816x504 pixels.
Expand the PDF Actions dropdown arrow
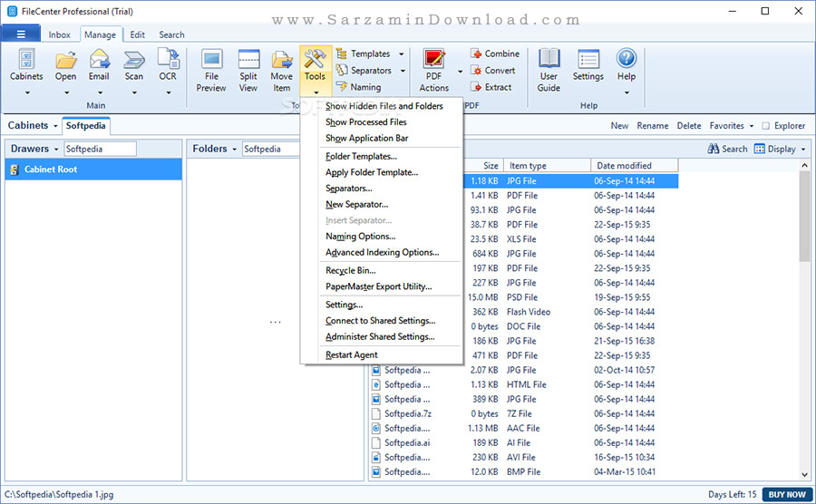click(x=460, y=72)
